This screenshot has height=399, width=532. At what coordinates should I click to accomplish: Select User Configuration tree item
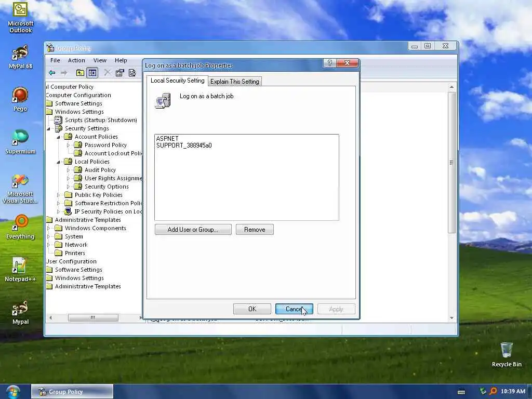pos(71,261)
